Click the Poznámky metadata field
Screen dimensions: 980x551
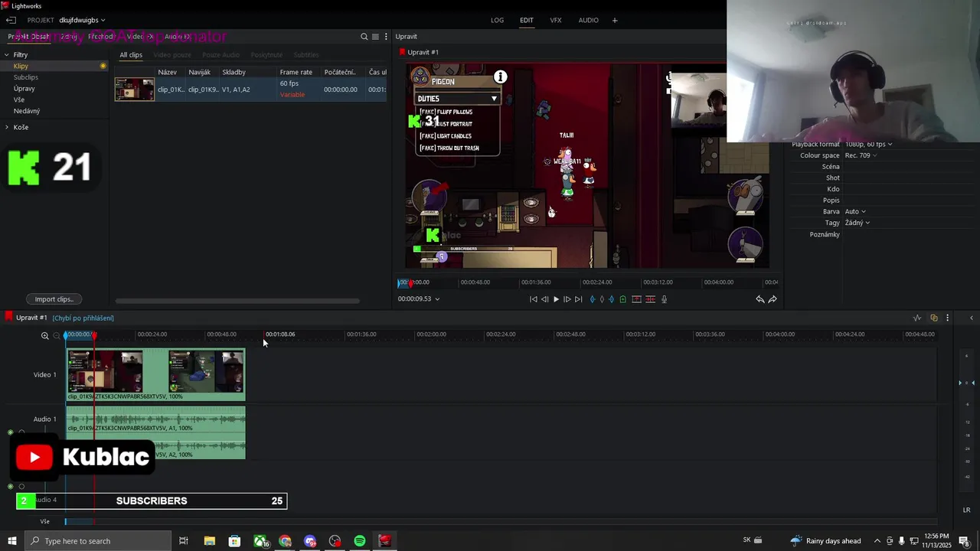[x=910, y=234]
